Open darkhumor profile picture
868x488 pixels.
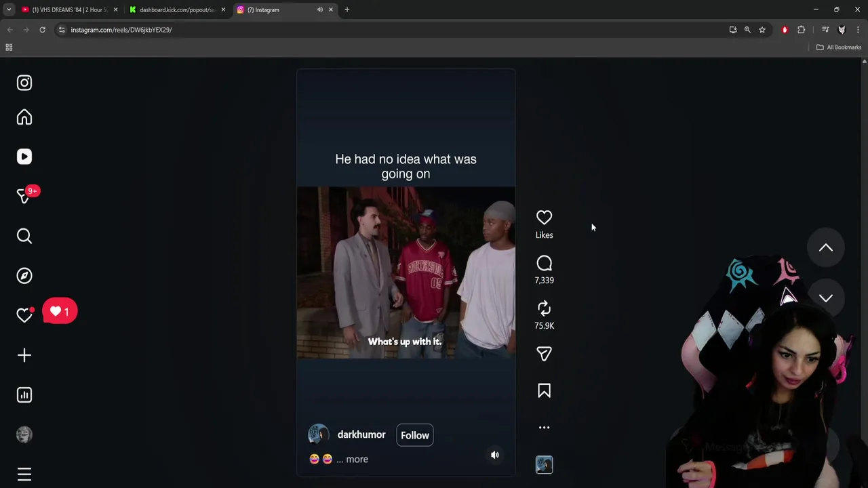pyautogui.click(x=318, y=434)
